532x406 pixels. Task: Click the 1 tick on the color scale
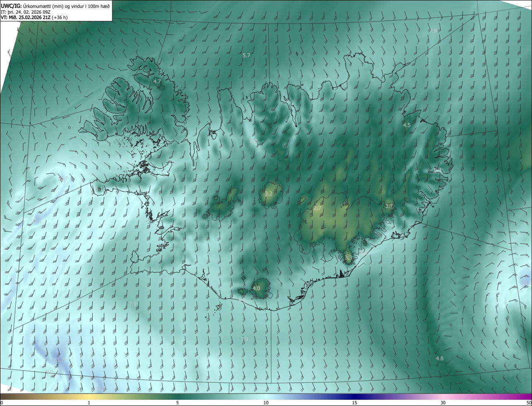pyautogui.click(x=89, y=403)
